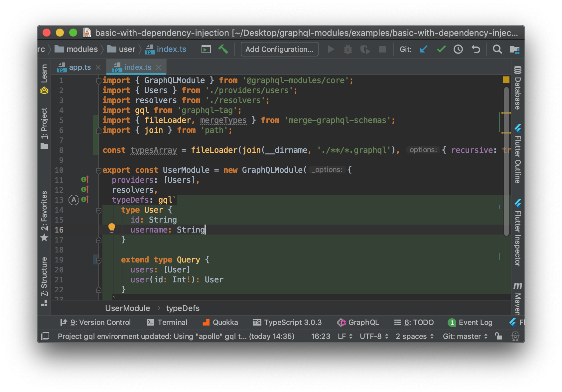Click the Git Update Project arrow
Viewport: 562px width, 392px height.
tap(424, 49)
